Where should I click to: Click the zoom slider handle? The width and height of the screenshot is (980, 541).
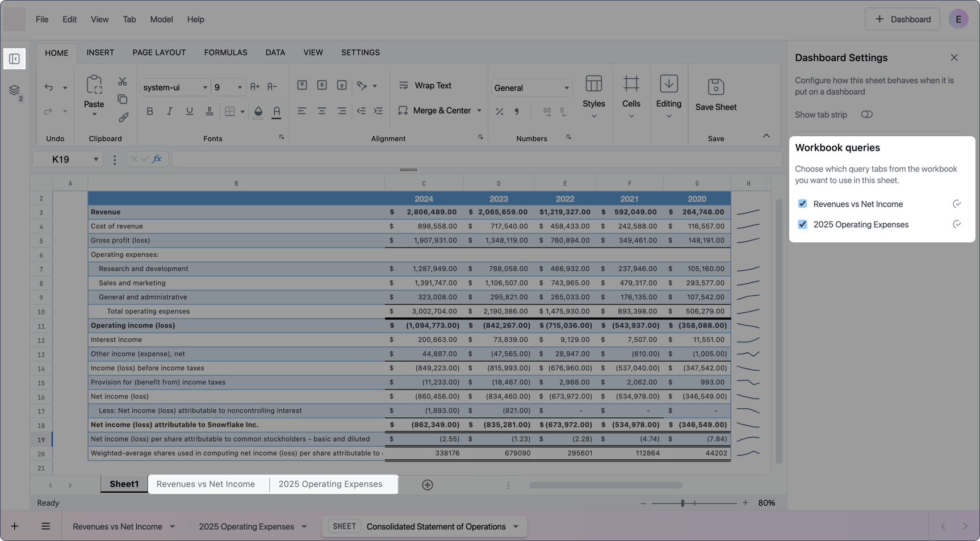[682, 503]
